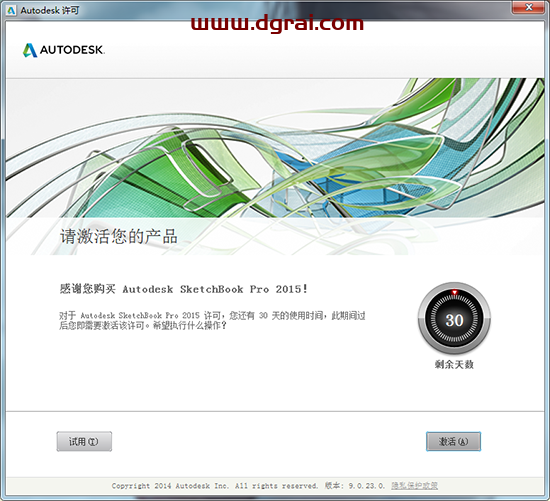Click the 请激活您的产品 heading
Screen dimensions: 550x501
(119, 236)
